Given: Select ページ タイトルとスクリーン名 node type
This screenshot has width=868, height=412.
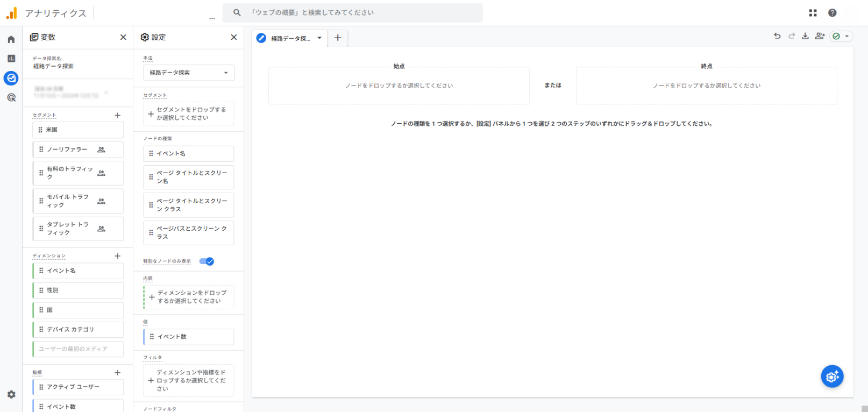Looking at the screenshot, I should (x=189, y=177).
